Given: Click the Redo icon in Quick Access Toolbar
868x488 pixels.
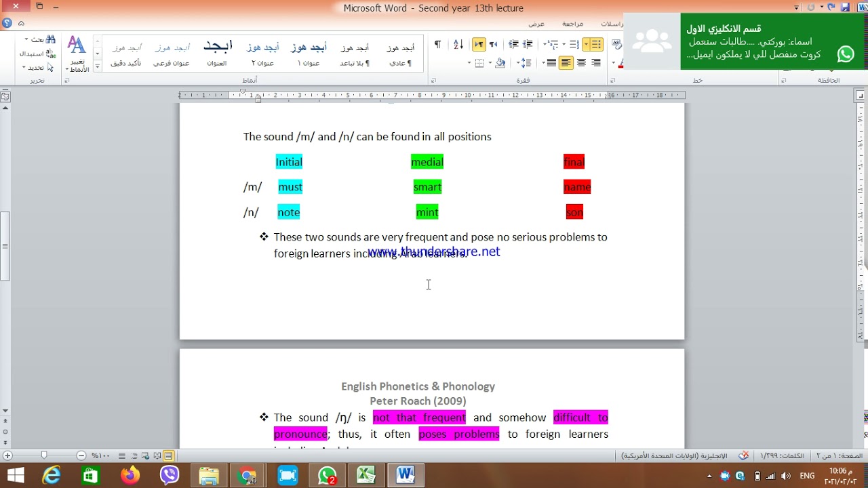Looking at the screenshot, I should click(x=810, y=7).
